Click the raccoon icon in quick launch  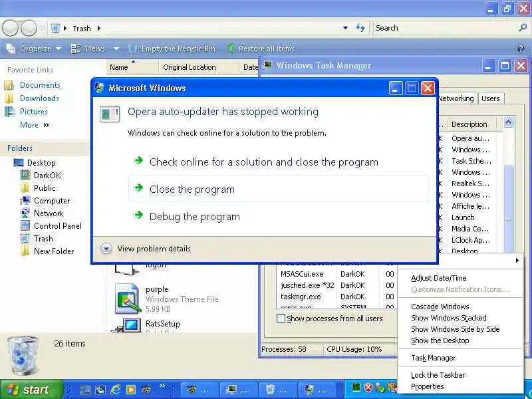[146, 390]
